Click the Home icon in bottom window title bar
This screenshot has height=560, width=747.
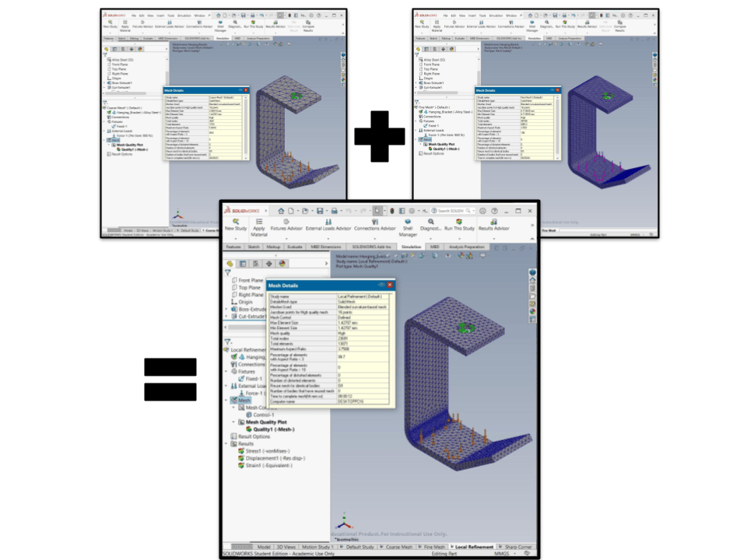pos(281,211)
